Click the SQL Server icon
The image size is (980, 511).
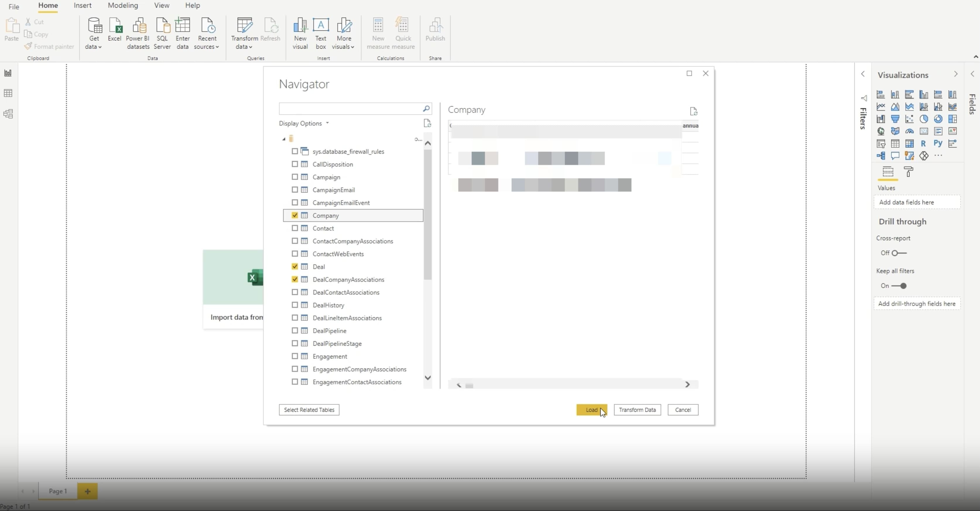(x=162, y=33)
